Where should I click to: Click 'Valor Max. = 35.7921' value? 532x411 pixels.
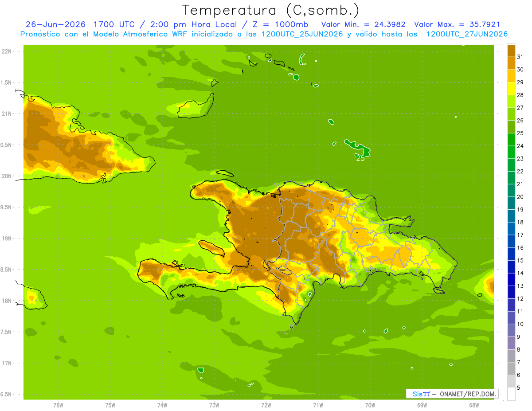click(457, 24)
